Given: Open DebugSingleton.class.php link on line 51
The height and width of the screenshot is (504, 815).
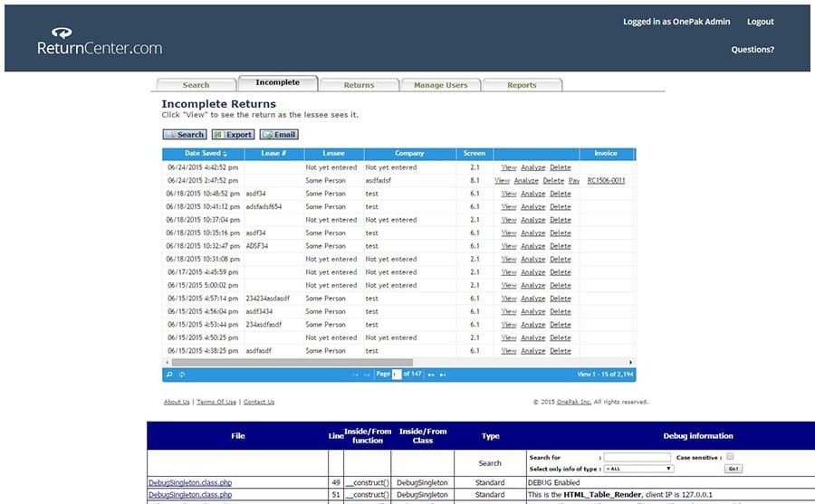Looking at the screenshot, I should tap(190, 495).
